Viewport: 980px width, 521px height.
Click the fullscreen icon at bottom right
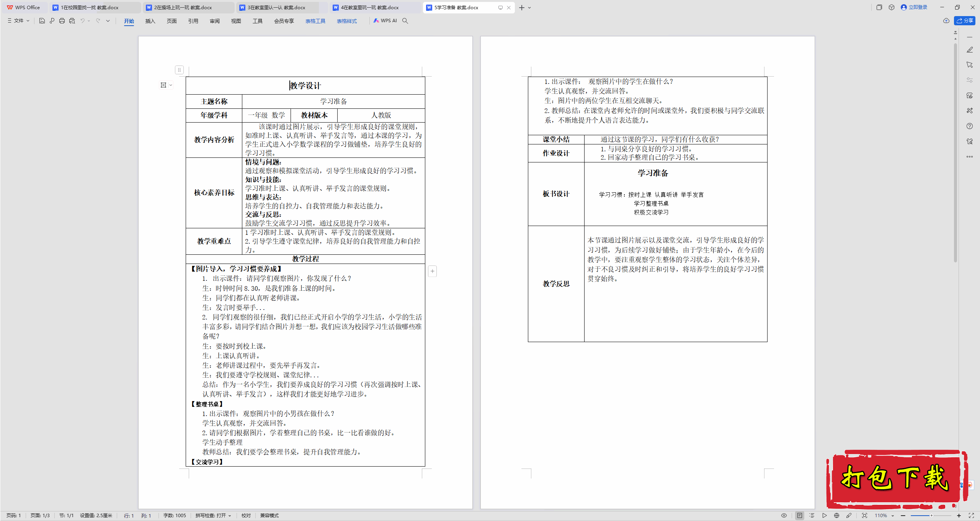pyautogui.click(x=971, y=516)
